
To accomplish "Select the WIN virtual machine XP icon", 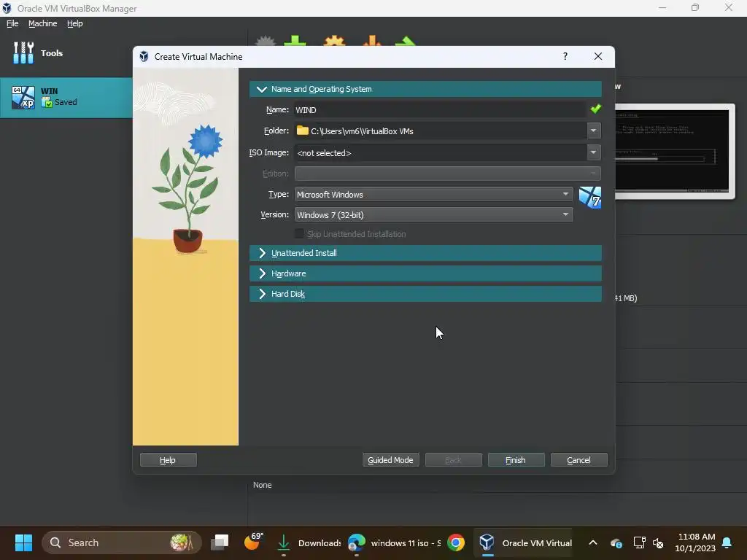I will (x=23, y=98).
